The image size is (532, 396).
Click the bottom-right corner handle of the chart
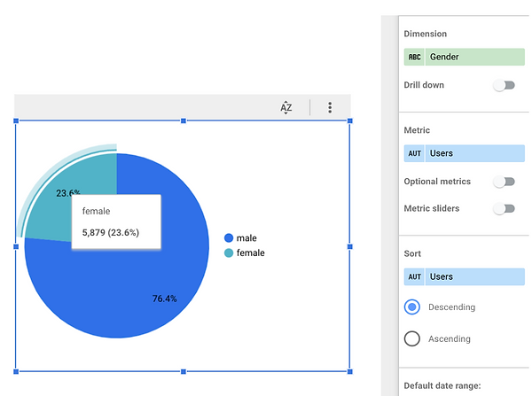pyautogui.click(x=349, y=371)
